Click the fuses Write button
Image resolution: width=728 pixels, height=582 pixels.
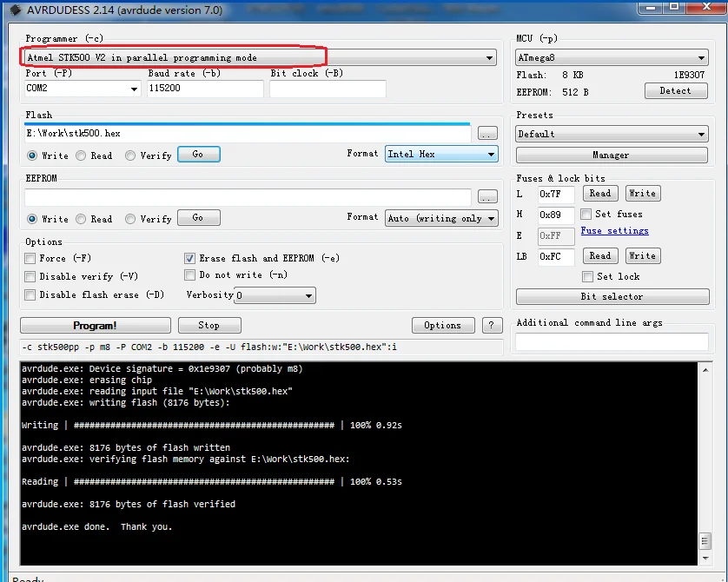643,193
